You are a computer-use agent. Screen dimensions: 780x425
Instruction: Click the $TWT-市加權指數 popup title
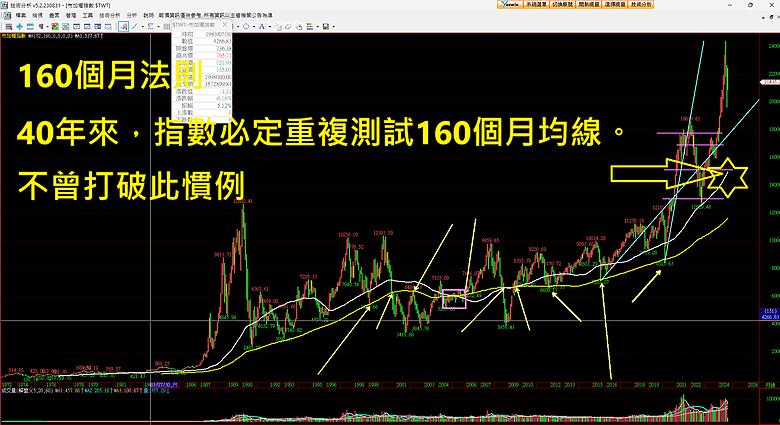click(x=194, y=25)
